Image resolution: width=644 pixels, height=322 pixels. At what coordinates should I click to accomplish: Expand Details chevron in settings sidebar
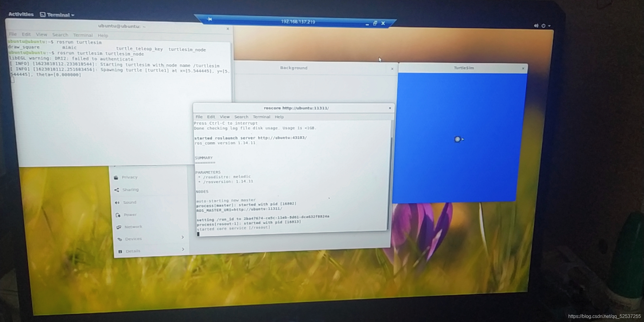coord(183,249)
